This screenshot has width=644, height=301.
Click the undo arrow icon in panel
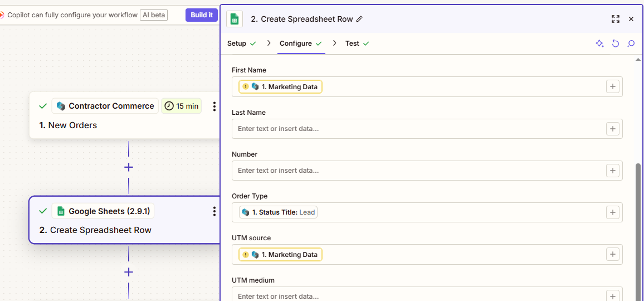pyautogui.click(x=616, y=43)
